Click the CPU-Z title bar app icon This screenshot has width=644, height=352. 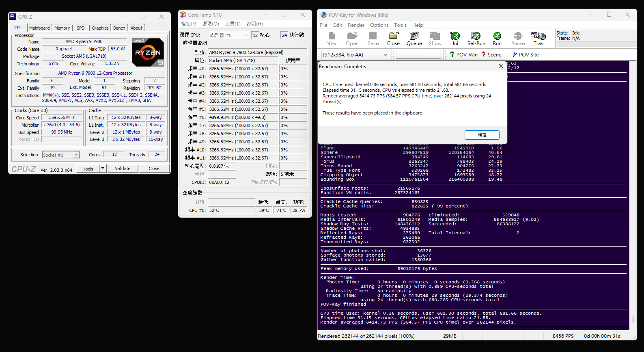click(x=13, y=17)
